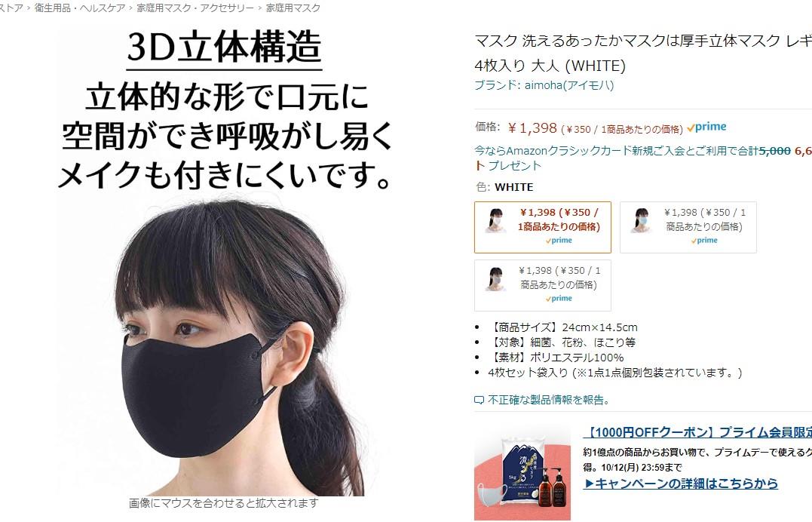Click the speech bubble report icon
Image resolution: width=812 pixels, height=522 pixels.
coord(479,401)
